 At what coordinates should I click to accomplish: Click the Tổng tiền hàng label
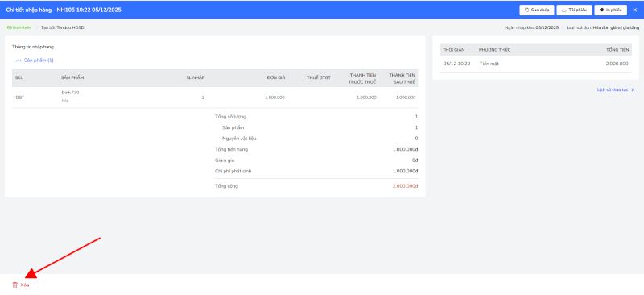(x=231, y=149)
